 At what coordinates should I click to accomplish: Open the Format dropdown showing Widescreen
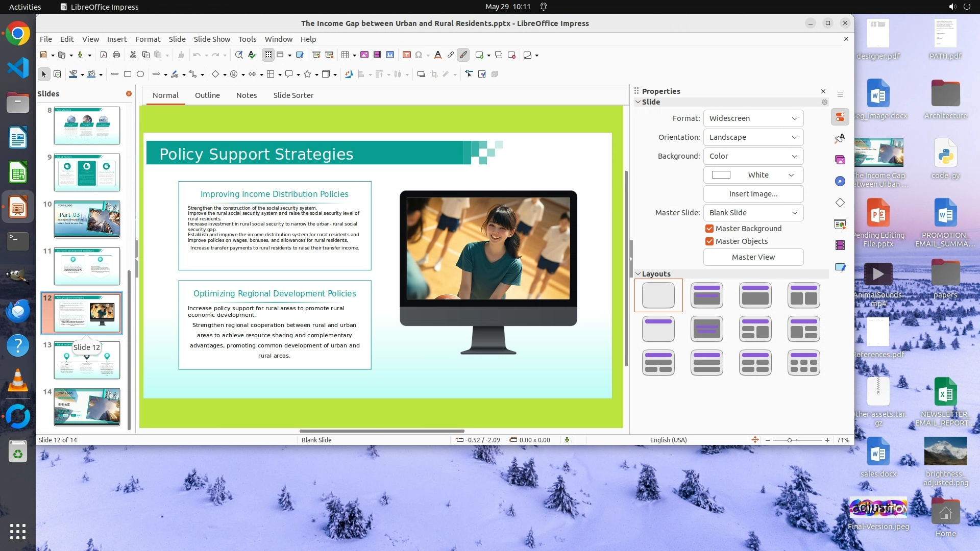pyautogui.click(x=753, y=118)
